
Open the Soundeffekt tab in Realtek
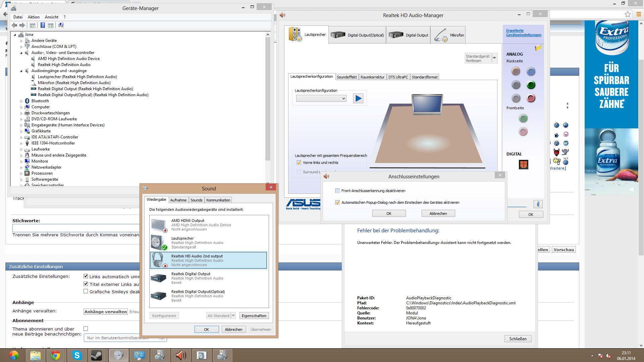pos(347,77)
